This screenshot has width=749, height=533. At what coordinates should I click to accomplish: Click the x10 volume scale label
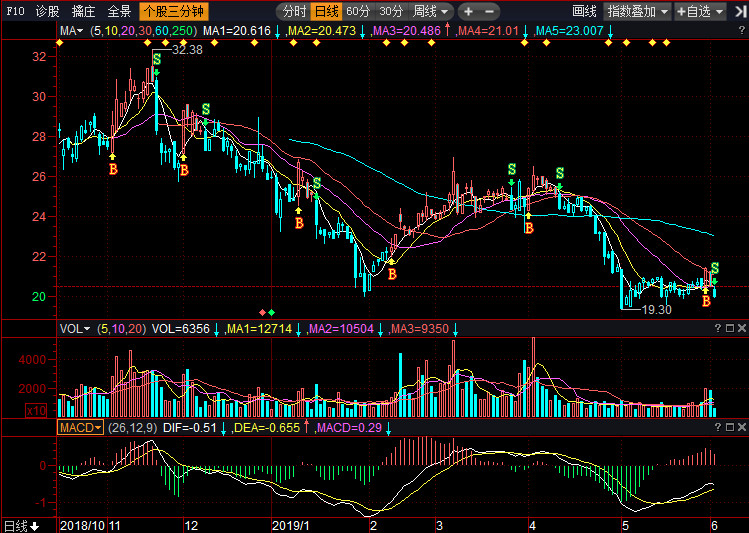tap(65, 410)
